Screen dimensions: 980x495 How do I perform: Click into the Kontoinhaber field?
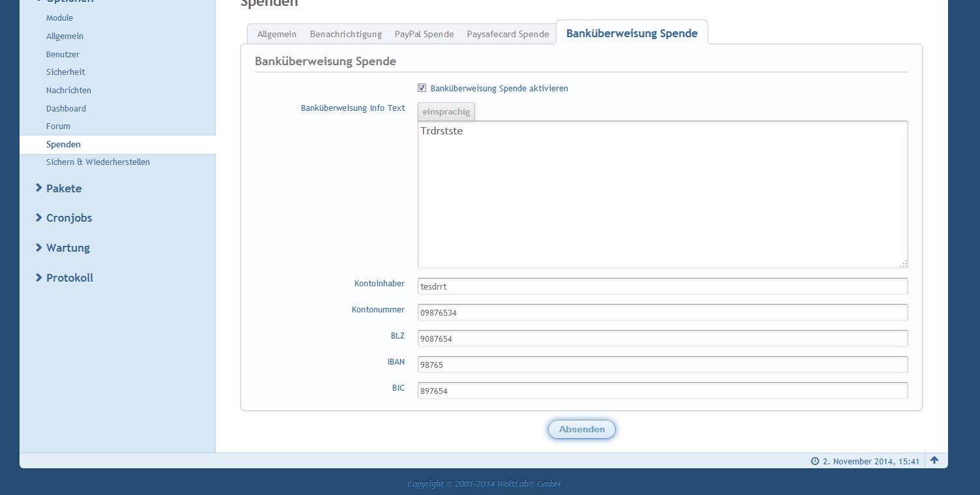point(662,286)
